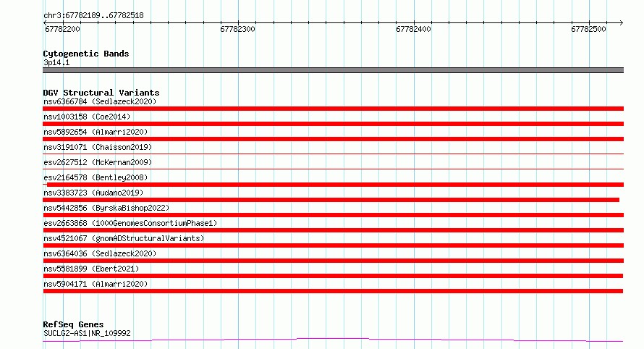Open variant nsv3191071 (Chaisson2019) label
The image size is (644, 349).
coord(98,147)
